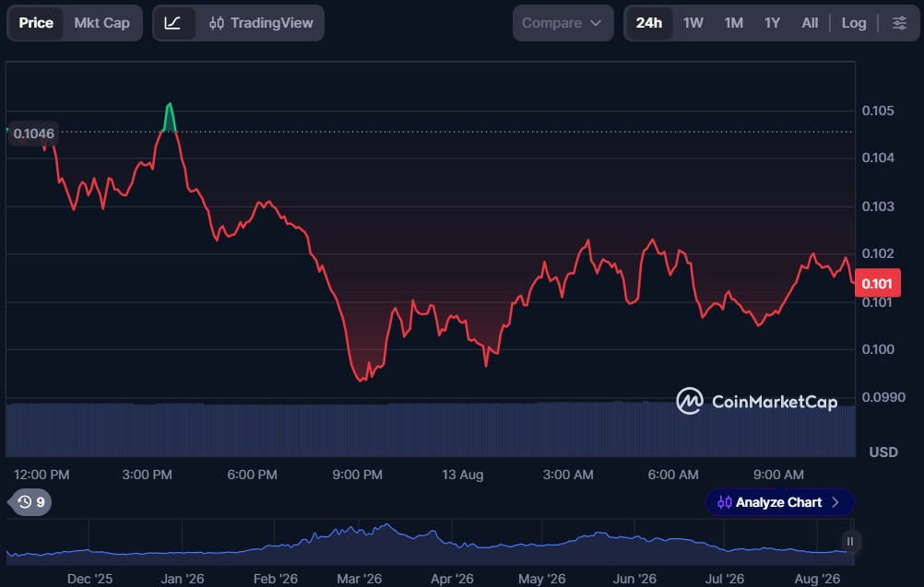
Task: Select the 24h time range
Action: [x=649, y=23]
